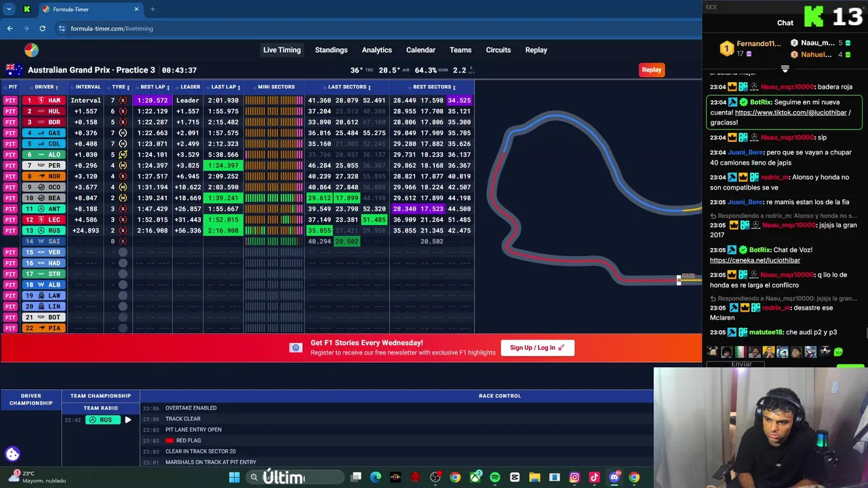The width and height of the screenshot is (868, 488).
Task: Open the site info icon in address bar
Action: click(x=62, y=28)
